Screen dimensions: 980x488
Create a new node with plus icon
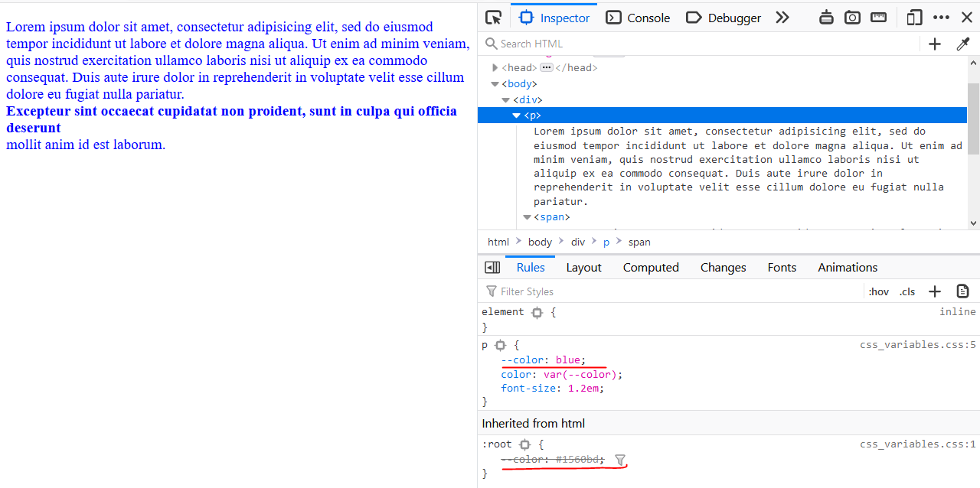tap(935, 44)
